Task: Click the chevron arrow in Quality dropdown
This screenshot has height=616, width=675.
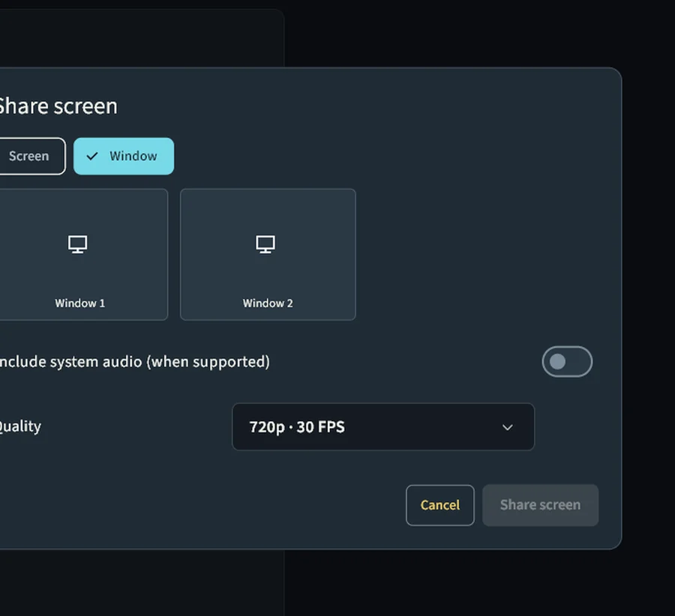Action: 508,427
